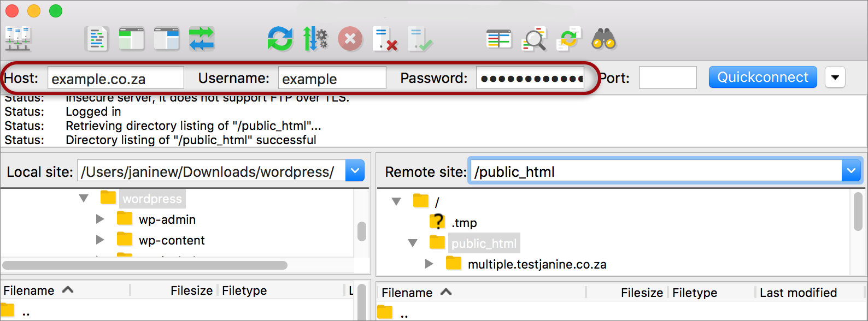
Task: Sort remote files by Last modified
Action: (798, 293)
